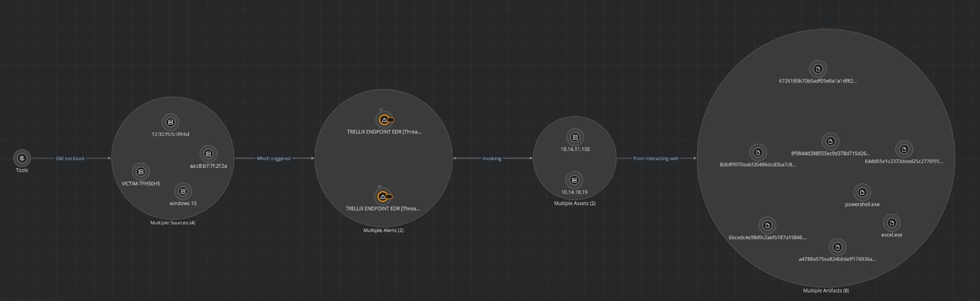
Task: Select the 10.14.11.155 asset node icon
Action: tap(575, 137)
